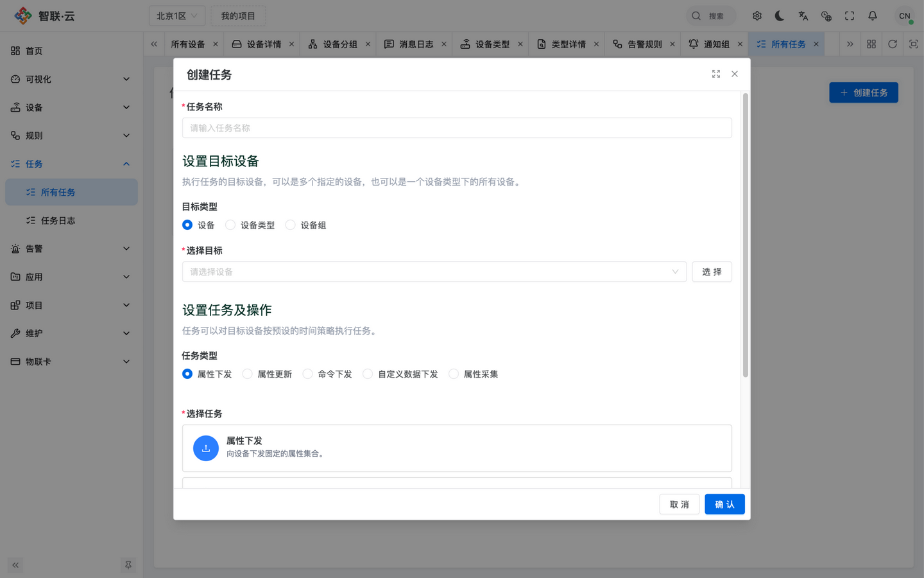Click the tabs scroll-left double chevron
The width and height of the screenshot is (924, 578).
pyautogui.click(x=154, y=44)
